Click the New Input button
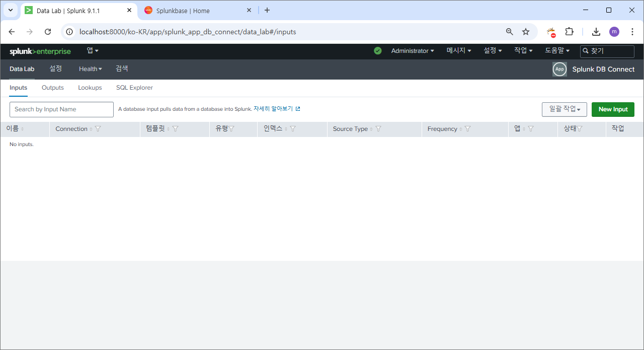This screenshot has width=644, height=350. (x=613, y=109)
